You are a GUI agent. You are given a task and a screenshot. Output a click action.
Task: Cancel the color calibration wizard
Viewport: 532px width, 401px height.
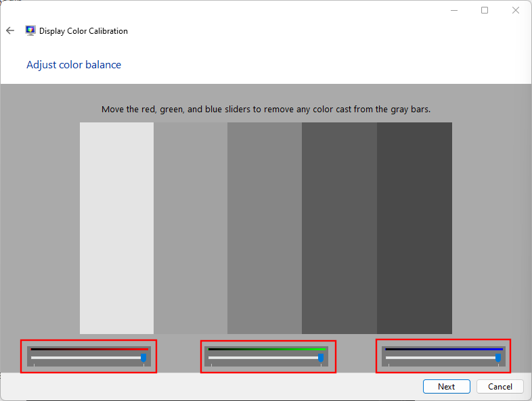point(500,386)
